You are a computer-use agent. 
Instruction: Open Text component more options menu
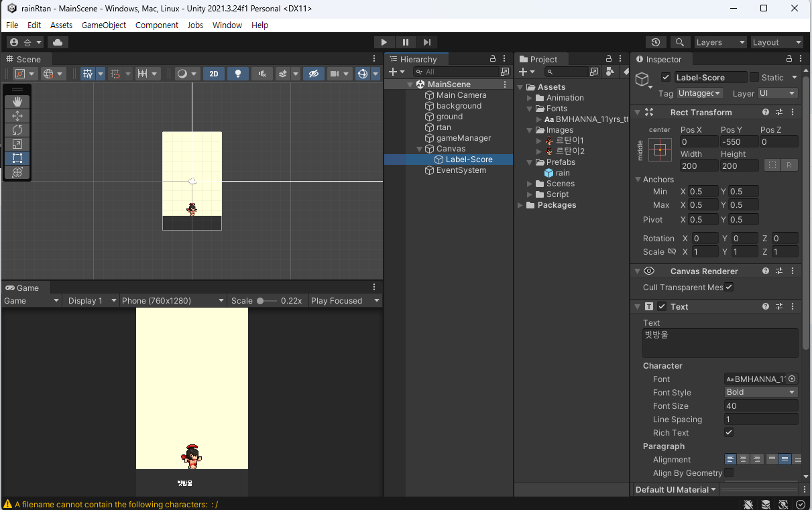(x=793, y=307)
